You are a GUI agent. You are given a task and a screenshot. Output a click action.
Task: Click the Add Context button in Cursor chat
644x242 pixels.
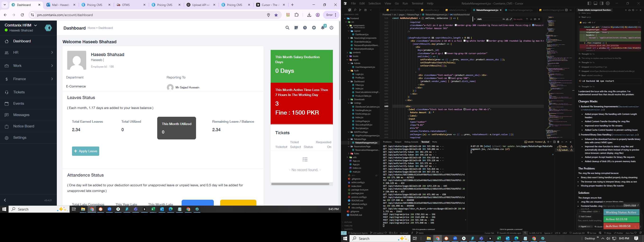586,216
